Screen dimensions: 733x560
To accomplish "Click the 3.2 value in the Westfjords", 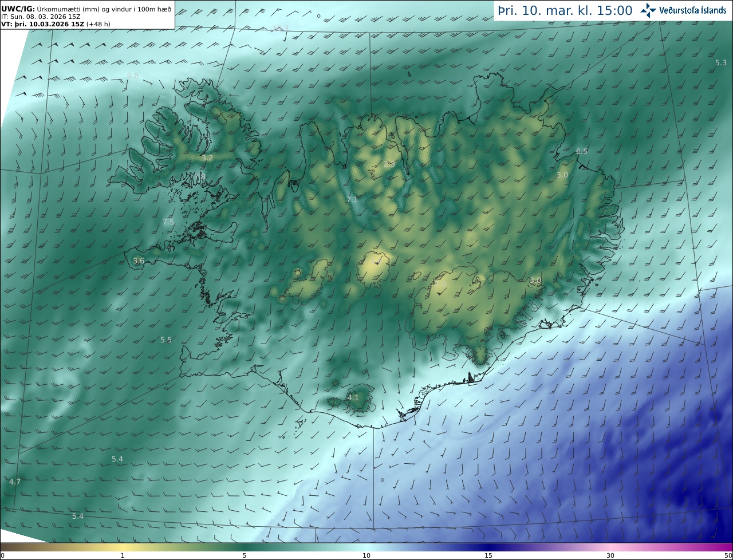I will tap(207, 157).
